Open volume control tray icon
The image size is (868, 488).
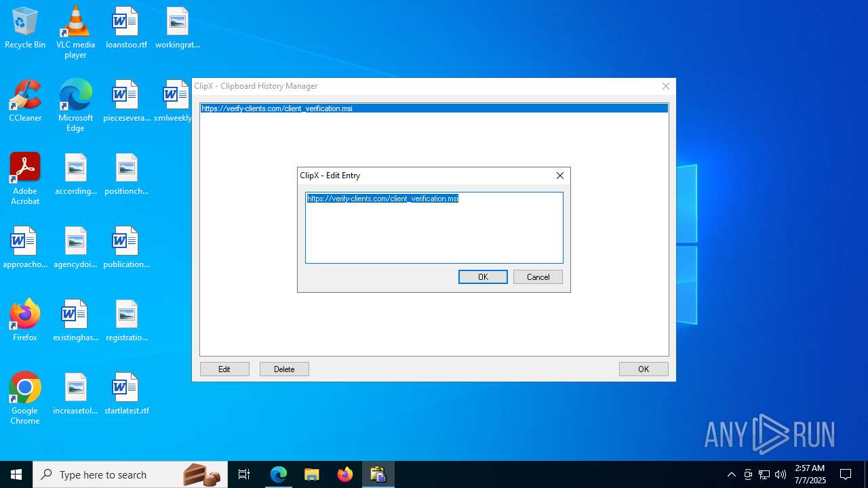coord(781,474)
